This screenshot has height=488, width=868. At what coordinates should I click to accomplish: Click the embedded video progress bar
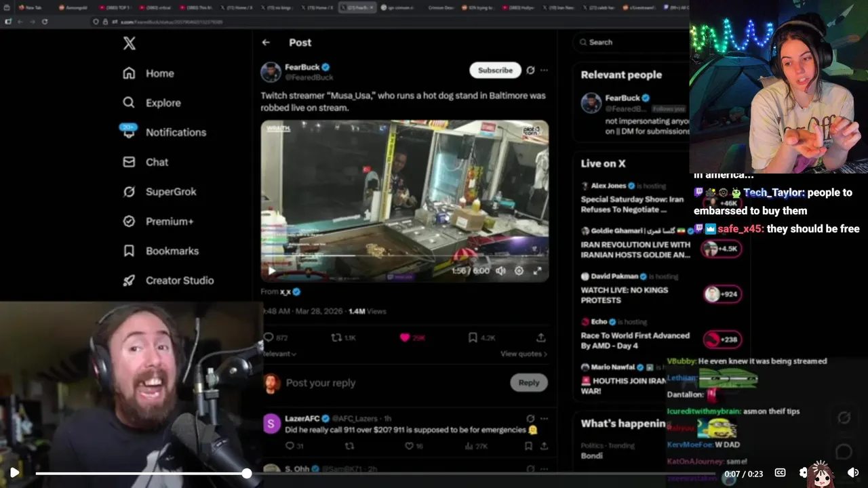click(404, 256)
